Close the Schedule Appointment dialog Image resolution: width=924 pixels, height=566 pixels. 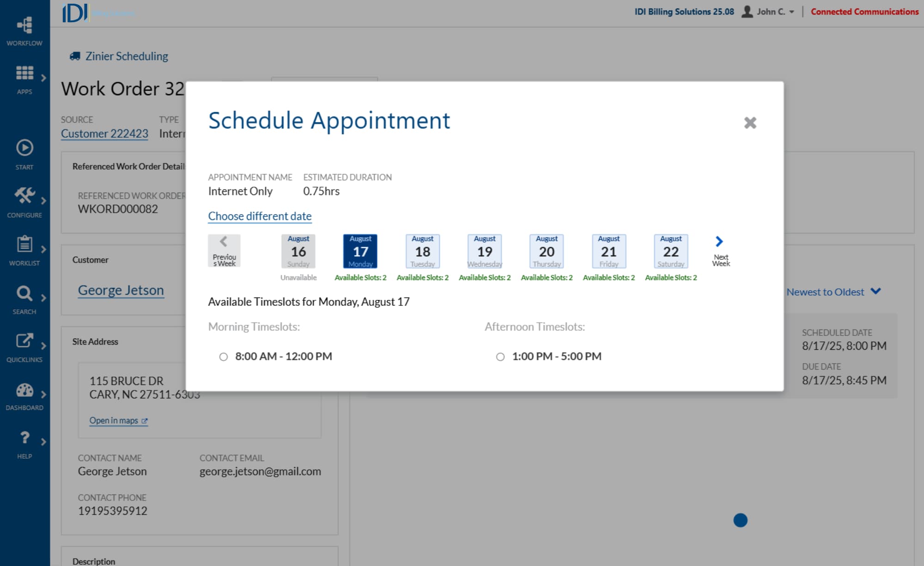pos(750,122)
